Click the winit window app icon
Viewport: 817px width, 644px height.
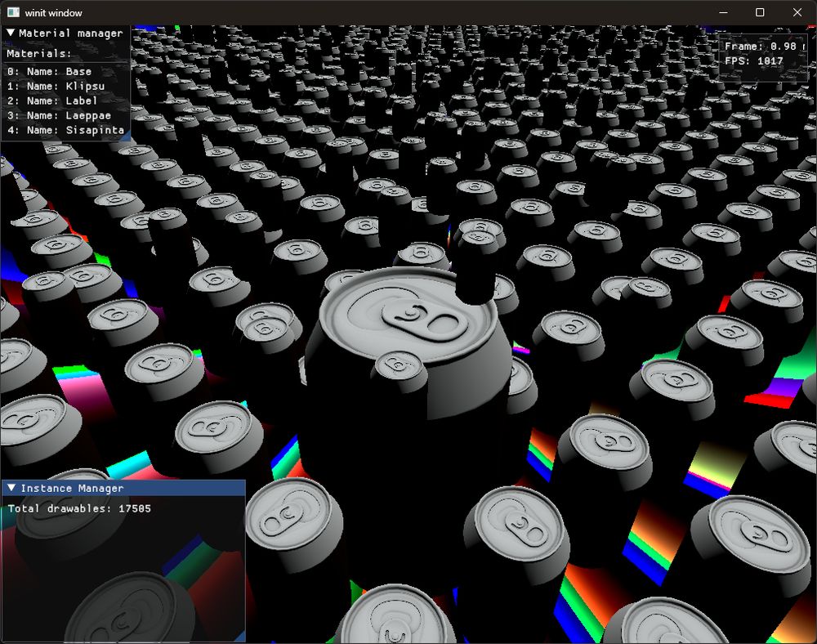click(13, 12)
